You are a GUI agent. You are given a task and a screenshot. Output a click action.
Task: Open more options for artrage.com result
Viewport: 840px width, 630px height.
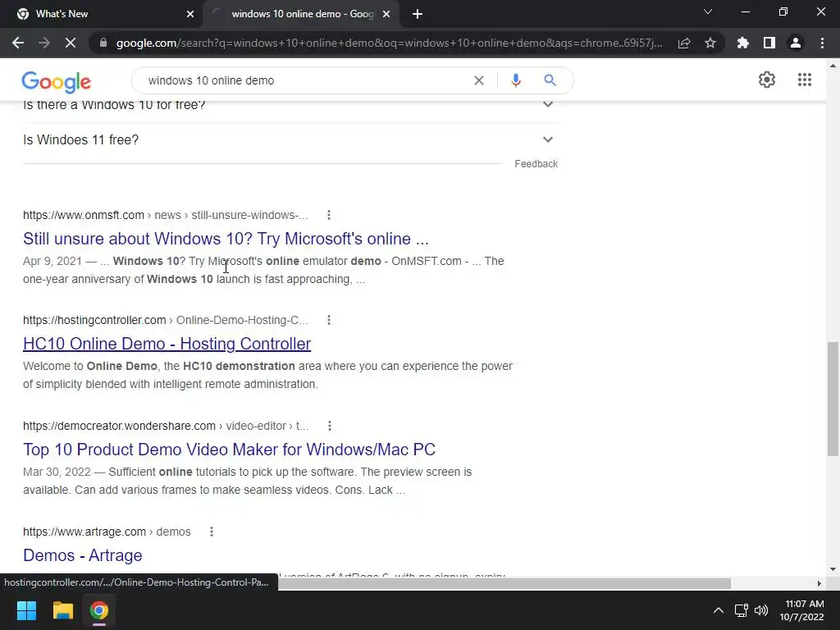(212, 532)
